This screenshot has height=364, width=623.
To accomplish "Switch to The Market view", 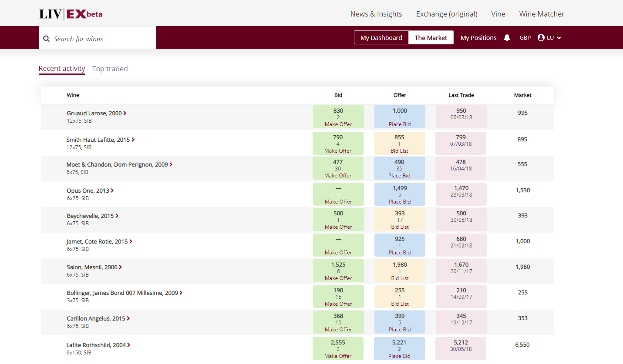I will (x=431, y=38).
